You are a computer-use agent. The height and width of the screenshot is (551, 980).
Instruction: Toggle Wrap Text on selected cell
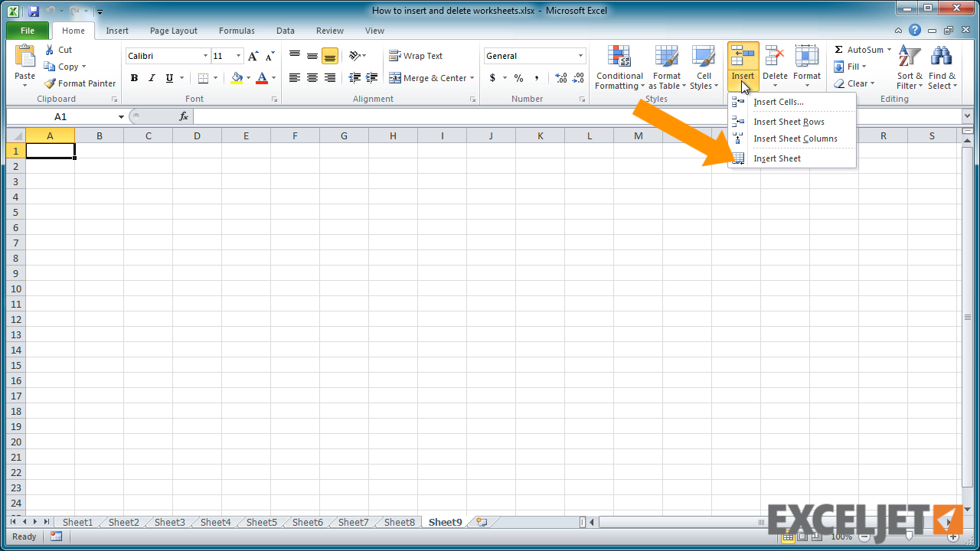click(x=416, y=56)
